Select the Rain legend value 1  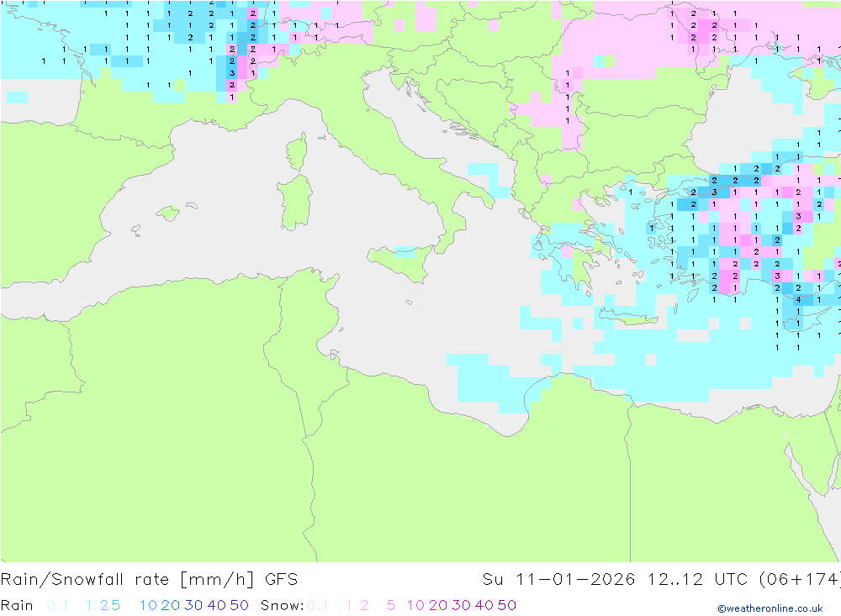pos(89,605)
